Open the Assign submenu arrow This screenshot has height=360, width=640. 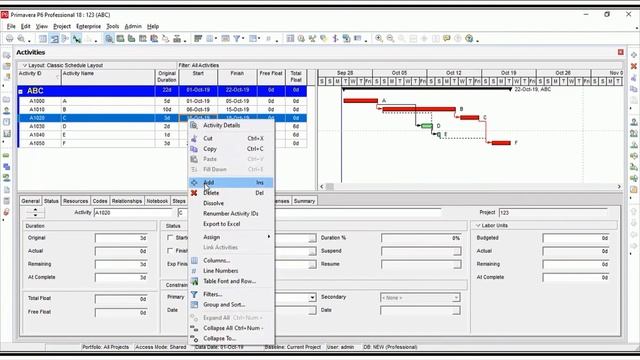coord(269,237)
